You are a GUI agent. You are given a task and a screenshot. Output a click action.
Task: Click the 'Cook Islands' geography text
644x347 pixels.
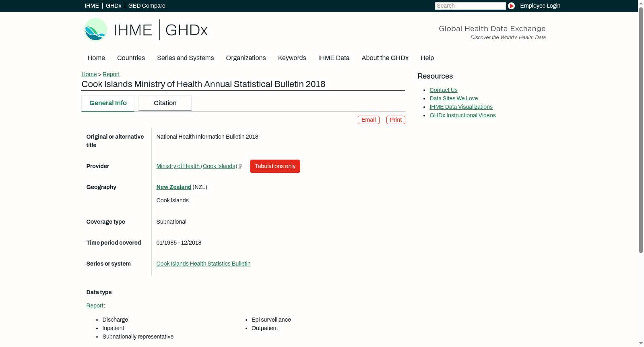pos(172,200)
